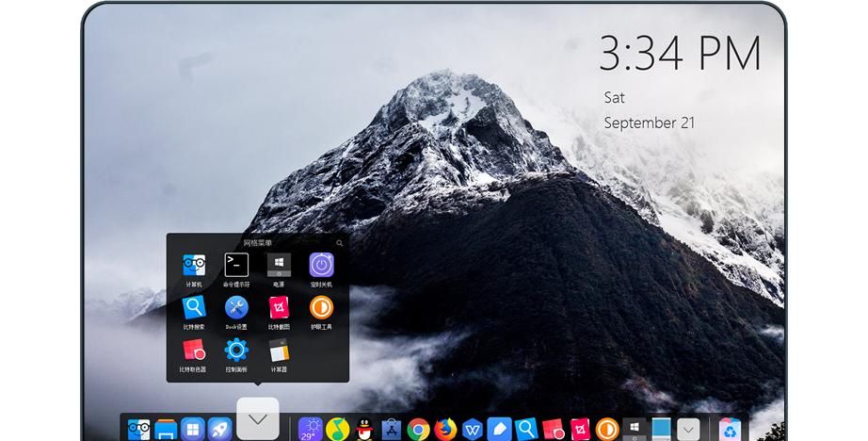This screenshot has width=868, height=441.
Task: Open the red color picker icon in dock
Action: (x=553, y=430)
